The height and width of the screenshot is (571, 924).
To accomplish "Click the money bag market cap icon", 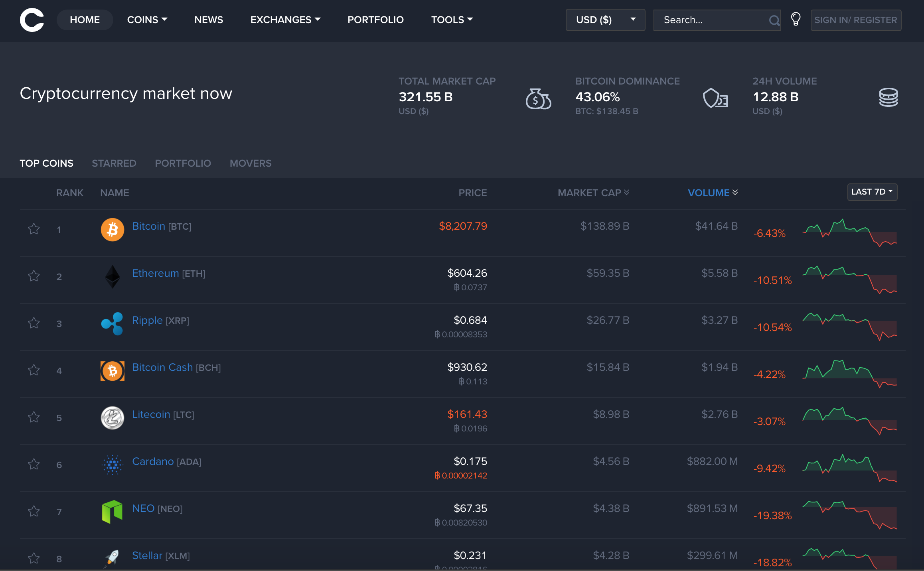I will (538, 99).
